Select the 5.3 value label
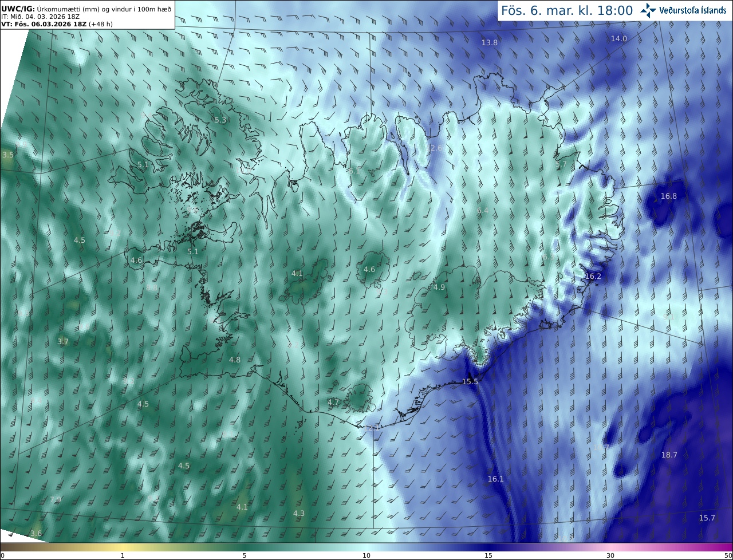Screen dimensions: 733x560 point(220,120)
